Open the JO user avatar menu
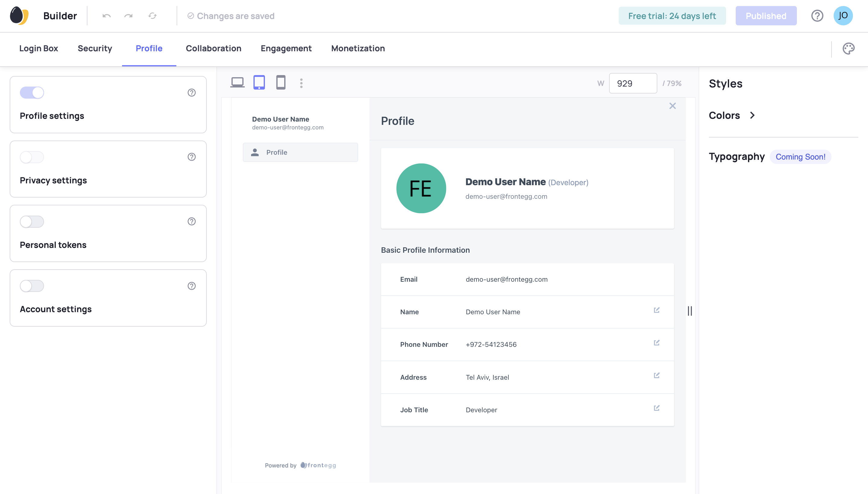The width and height of the screenshot is (868, 494). [x=843, y=16]
